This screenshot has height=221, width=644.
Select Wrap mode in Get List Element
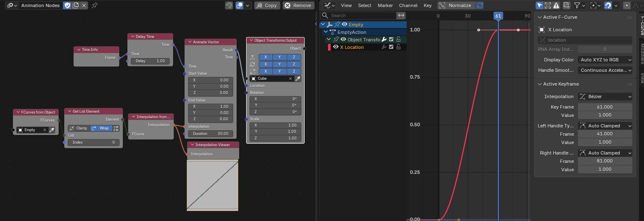tap(101, 128)
